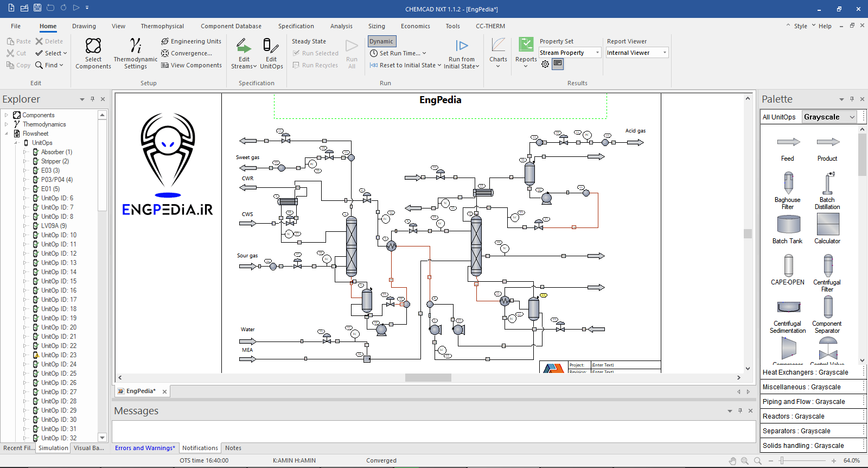Select the Feed arrow in Palette
This screenshot has width=868, height=468.
click(788, 148)
